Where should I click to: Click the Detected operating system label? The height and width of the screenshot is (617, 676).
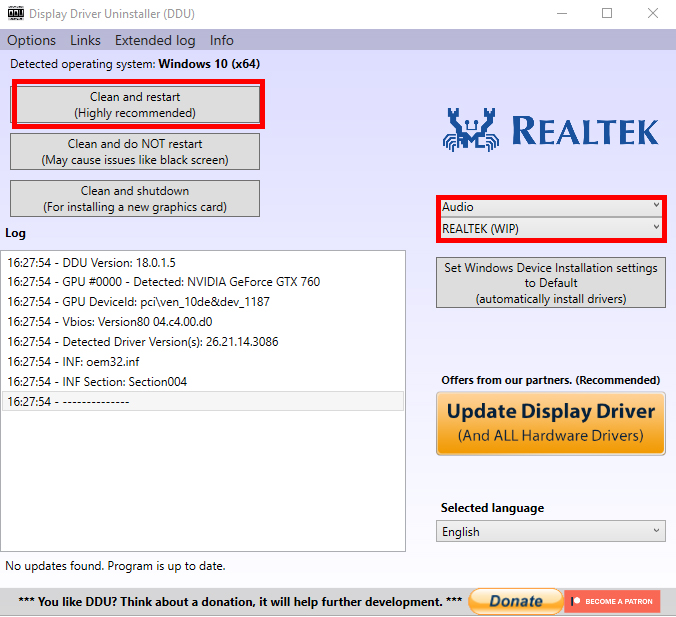(135, 64)
